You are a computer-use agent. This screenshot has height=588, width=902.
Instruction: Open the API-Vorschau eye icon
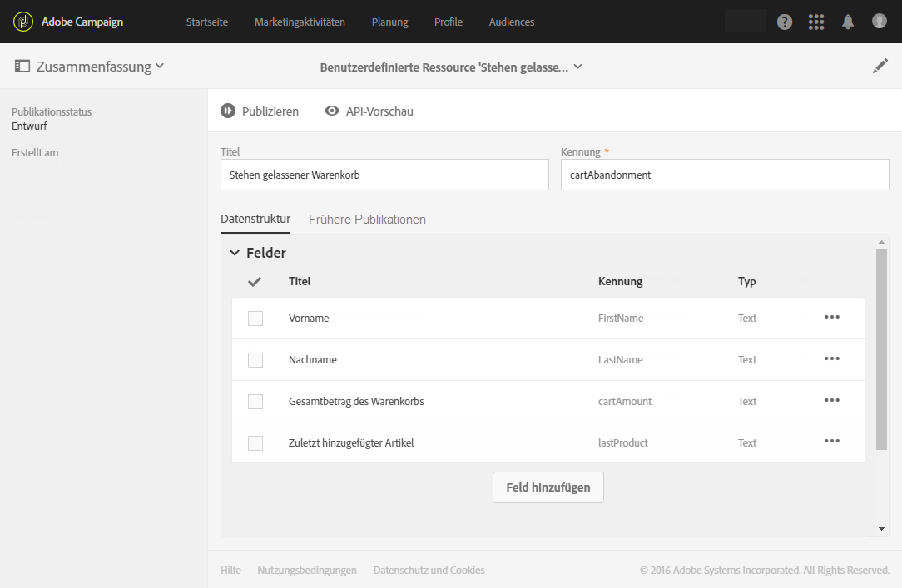point(332,111)
